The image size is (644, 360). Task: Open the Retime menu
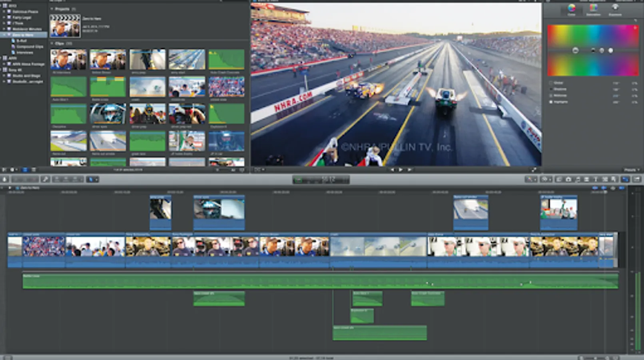point(546,180)
